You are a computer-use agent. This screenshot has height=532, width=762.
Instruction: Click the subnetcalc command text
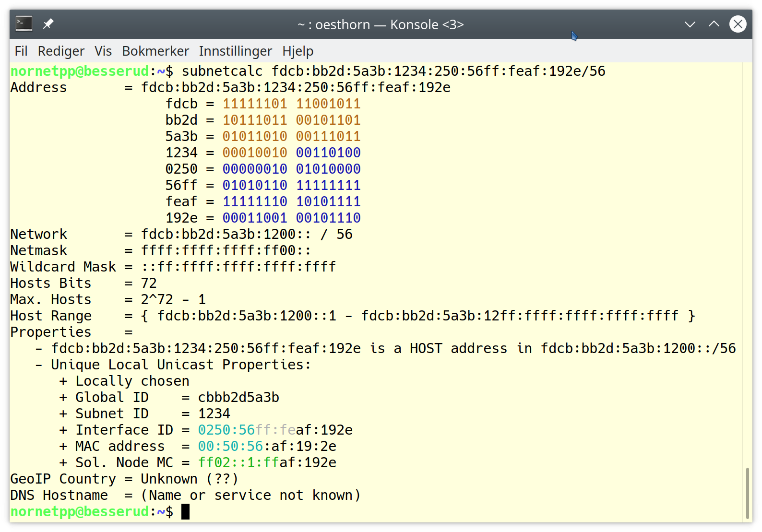[x=393, y=71]
